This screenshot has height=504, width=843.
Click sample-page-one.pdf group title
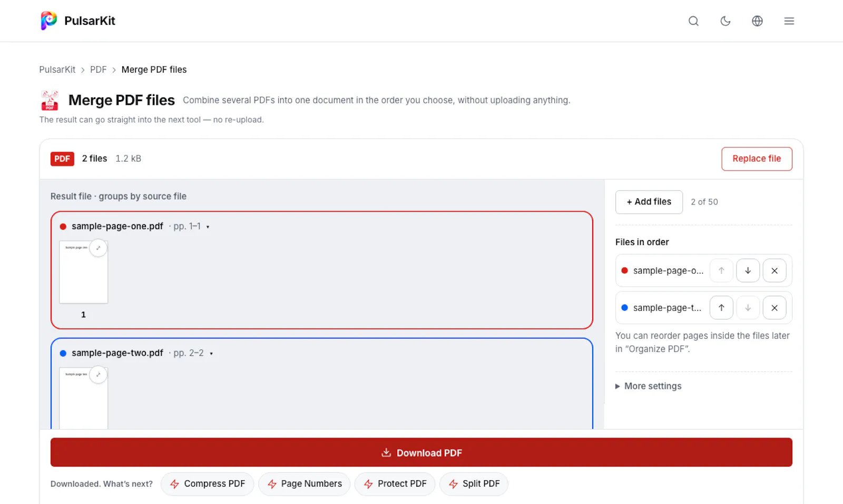pos(117,226)
